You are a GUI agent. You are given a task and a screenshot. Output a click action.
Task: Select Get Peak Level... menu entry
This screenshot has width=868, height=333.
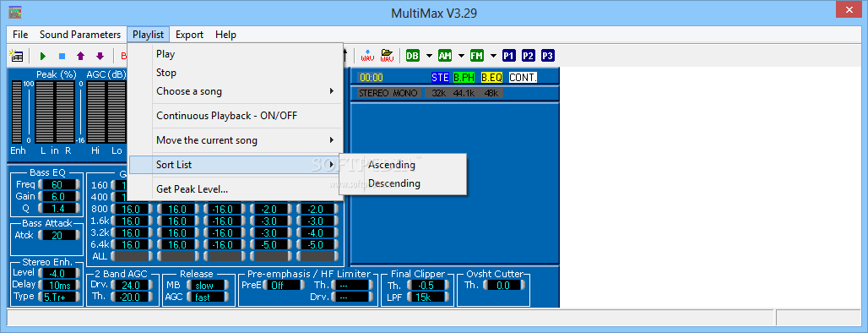236,189
